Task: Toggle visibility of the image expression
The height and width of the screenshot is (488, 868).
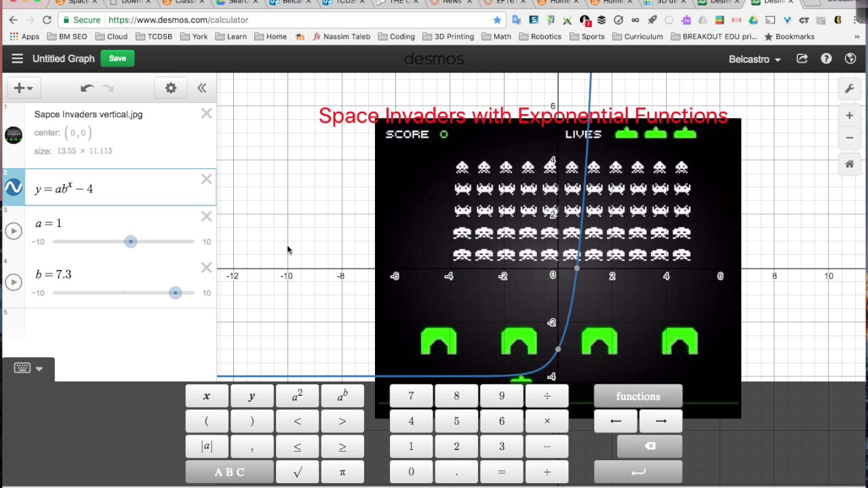Action: 14,135
